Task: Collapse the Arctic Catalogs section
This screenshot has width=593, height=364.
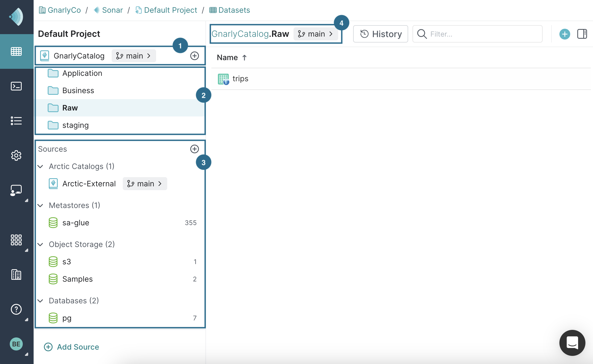Action: tap(40, 166)
